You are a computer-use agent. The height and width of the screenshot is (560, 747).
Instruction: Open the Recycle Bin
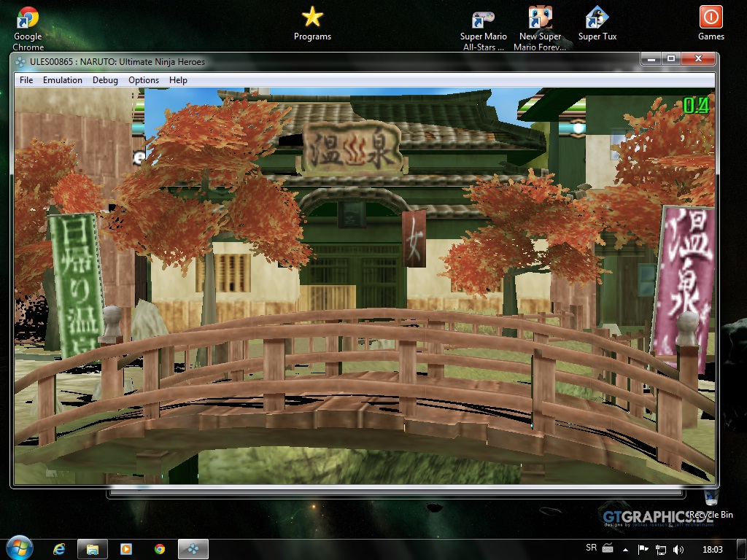click(711, 500)
